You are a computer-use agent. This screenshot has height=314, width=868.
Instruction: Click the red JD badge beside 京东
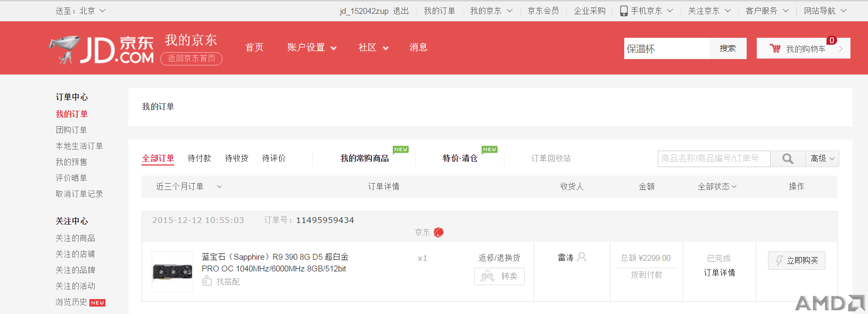coord(439,232)
